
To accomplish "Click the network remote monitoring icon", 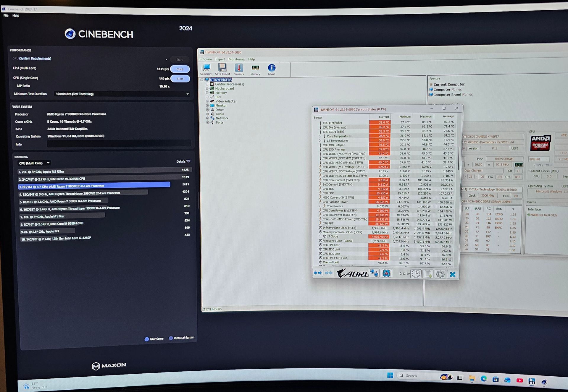I will point(374,273).
